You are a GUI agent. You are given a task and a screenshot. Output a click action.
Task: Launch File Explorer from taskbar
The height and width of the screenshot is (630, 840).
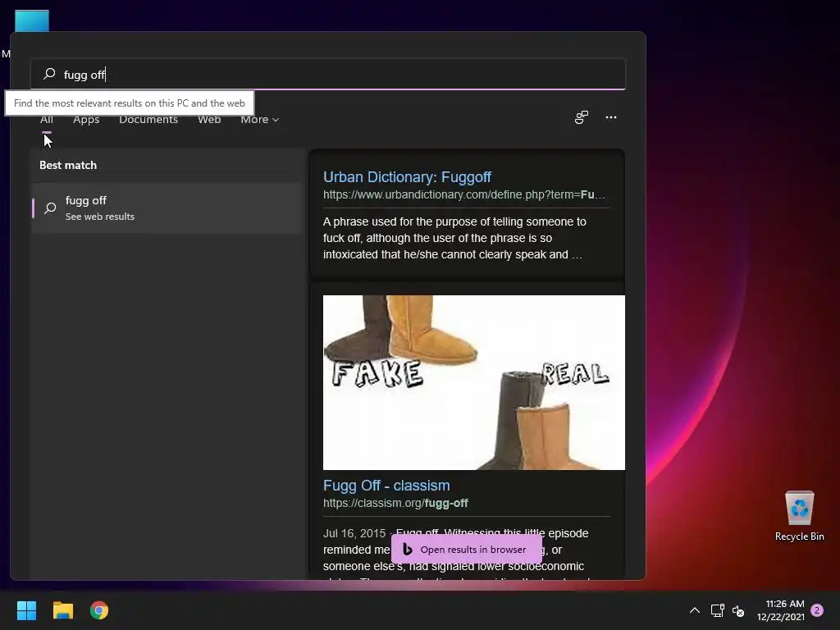coord(62,610)
